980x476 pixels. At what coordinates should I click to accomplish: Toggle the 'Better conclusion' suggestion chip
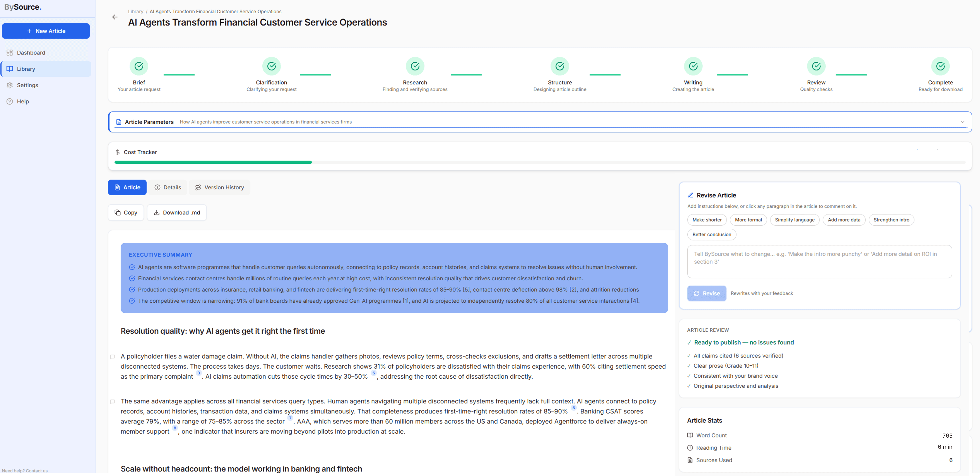(711, 234)
